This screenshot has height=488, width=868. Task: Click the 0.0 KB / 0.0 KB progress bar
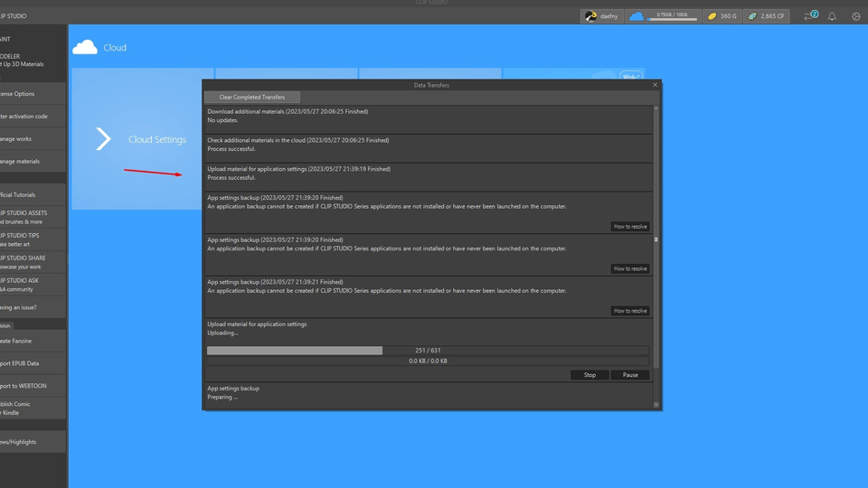pos(428,361)
